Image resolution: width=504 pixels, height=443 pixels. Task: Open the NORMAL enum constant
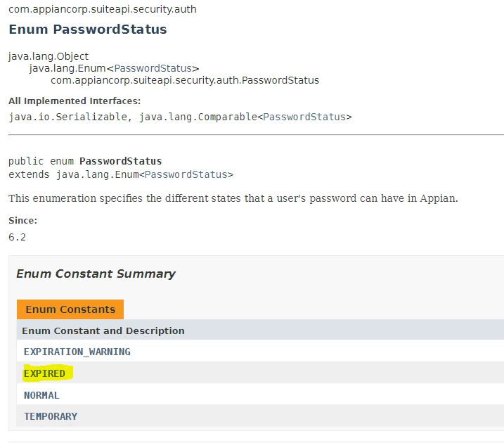[41, 395]
